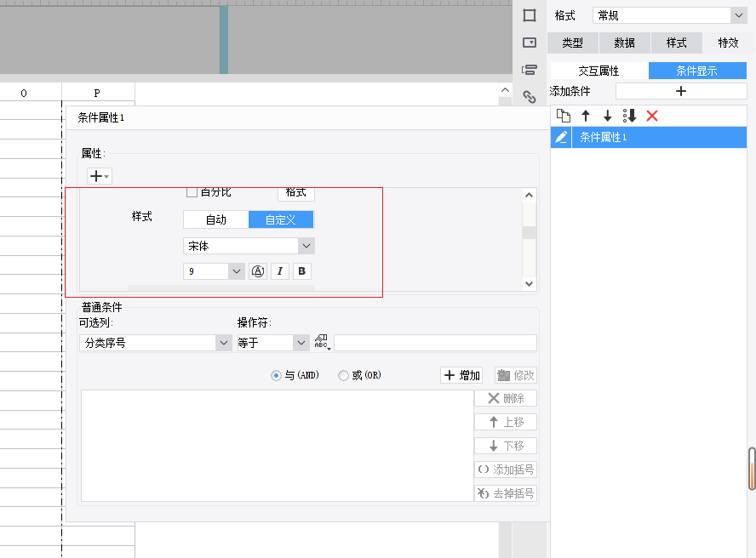Select the 与(AND) radio button
This screenshot has width=756, height=558.
pyautogui.click(x=276, y=375)
